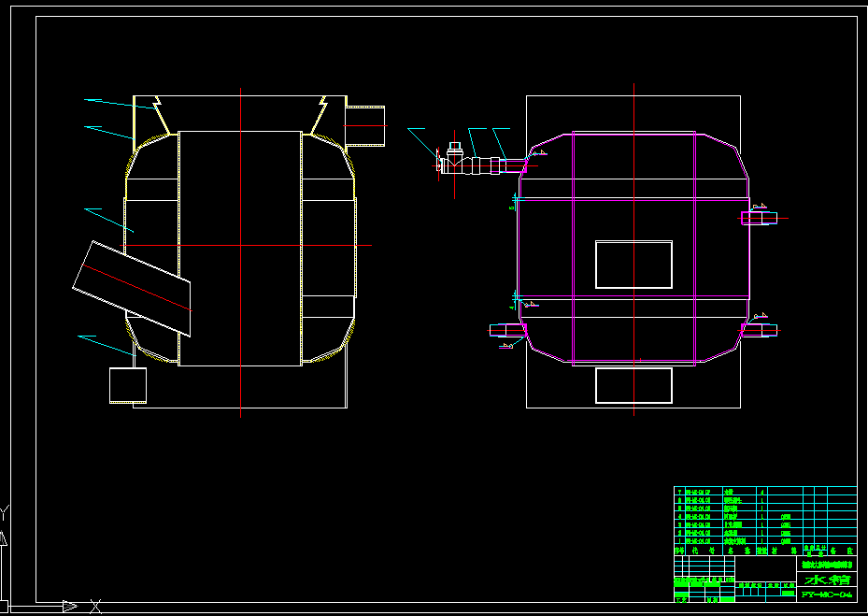Screen dimensions: 868x616
Task: Select the bottom rectangle below the right view tank
Action: click(x=633, y=385)
